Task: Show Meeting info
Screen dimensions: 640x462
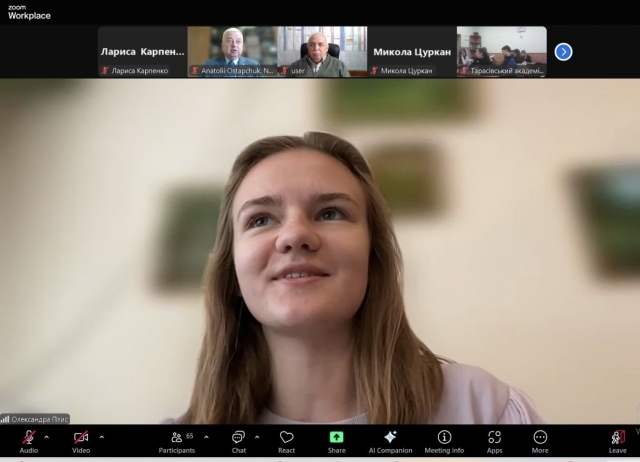Action: point(444,442)
